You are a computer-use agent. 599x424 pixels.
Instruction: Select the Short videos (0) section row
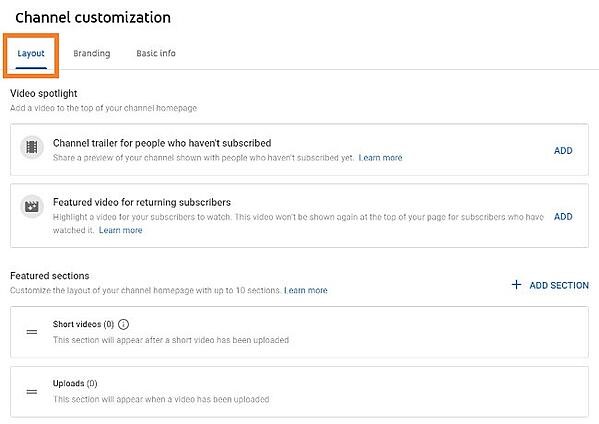(299, 332)
